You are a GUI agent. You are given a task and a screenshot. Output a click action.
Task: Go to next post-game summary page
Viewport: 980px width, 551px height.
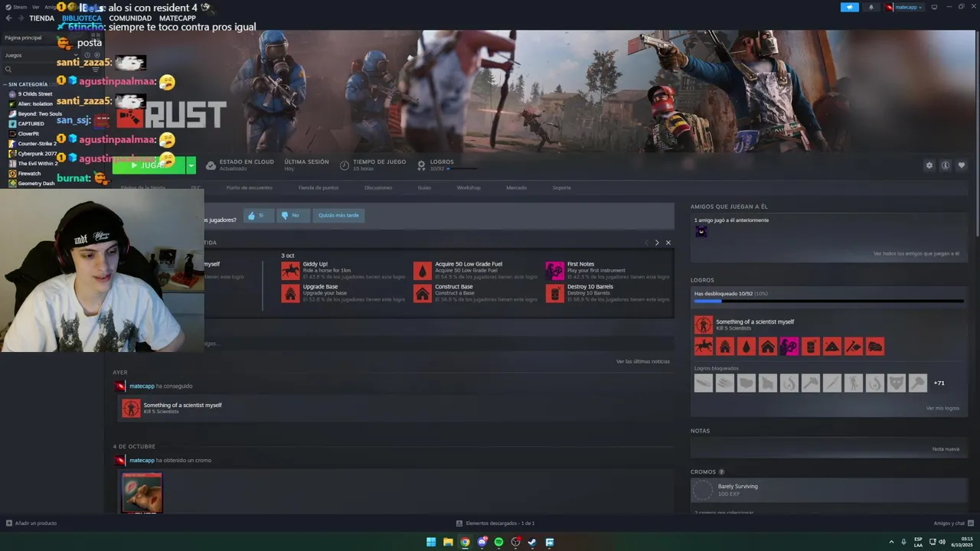click(656, 243)
